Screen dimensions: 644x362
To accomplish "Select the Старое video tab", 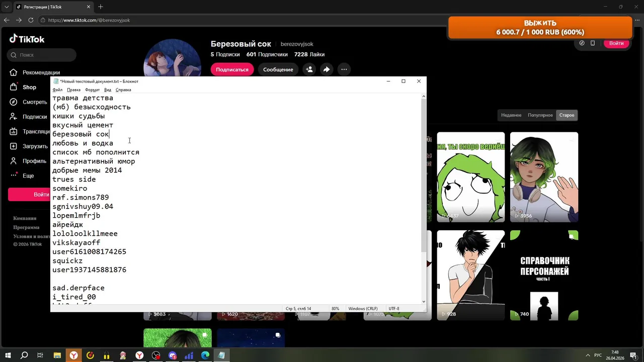I will coord(567,115).
